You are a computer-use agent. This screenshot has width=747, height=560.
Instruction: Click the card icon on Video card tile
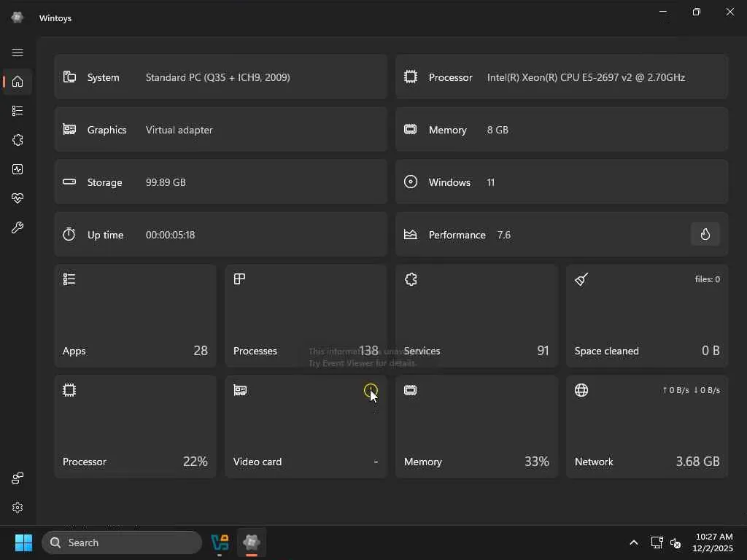coord(240,390)
